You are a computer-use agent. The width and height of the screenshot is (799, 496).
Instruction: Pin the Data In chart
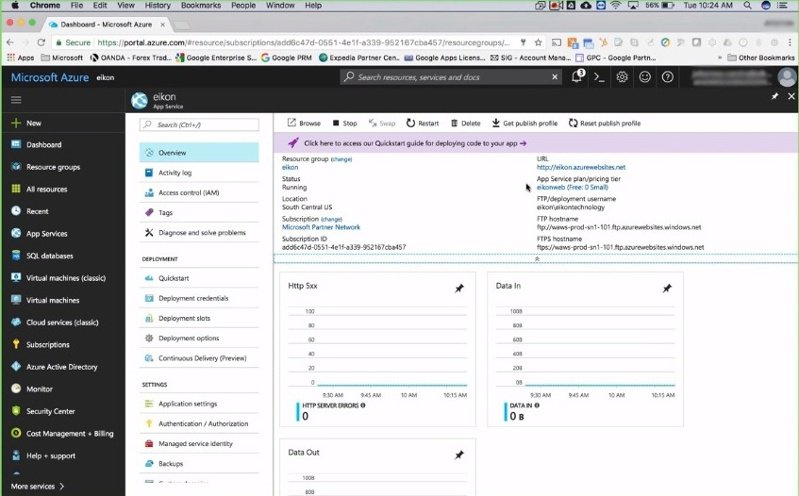[x=667, y=289]
